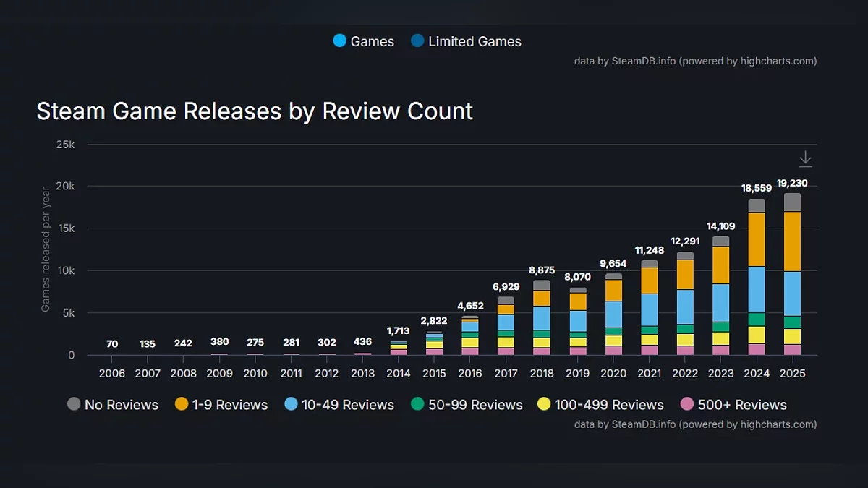Click the 2010 x-axis year label
The image size is (868, 488).
click(x=255, y=373)
